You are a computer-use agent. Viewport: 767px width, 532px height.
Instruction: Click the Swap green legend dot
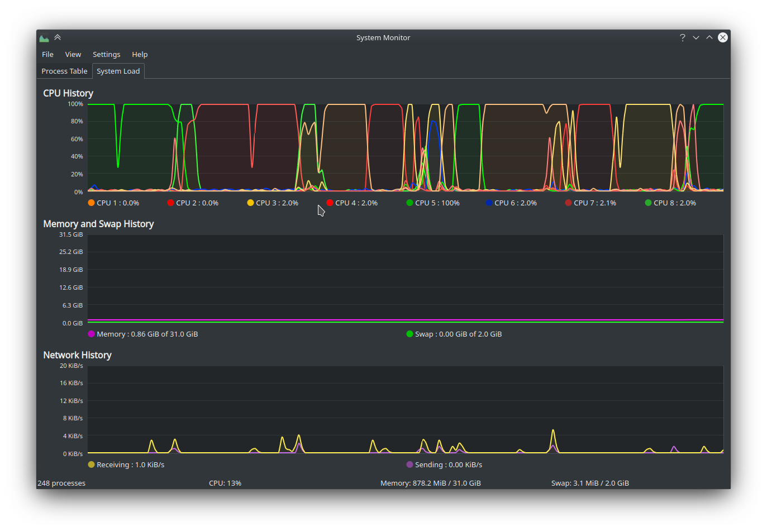pos(409,334)
